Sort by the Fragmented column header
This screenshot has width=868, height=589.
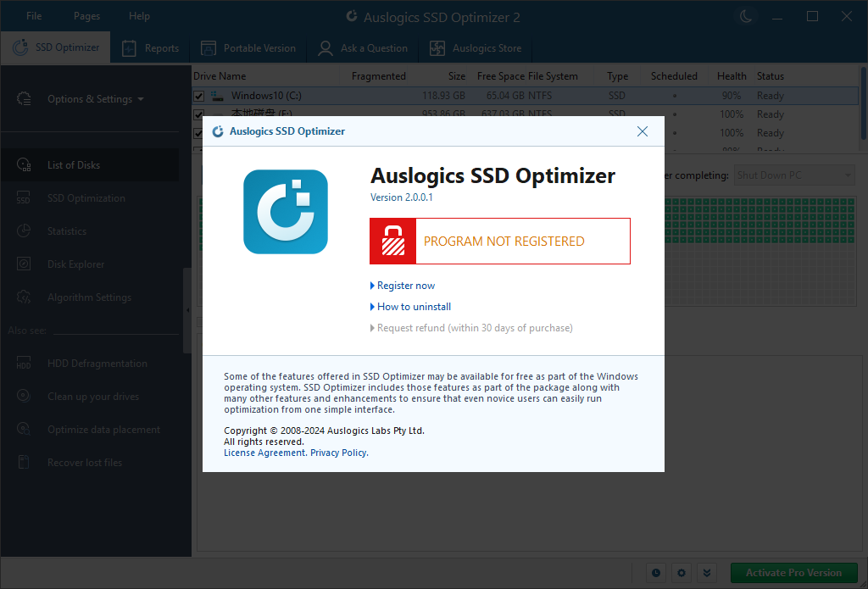pos(379,76)
